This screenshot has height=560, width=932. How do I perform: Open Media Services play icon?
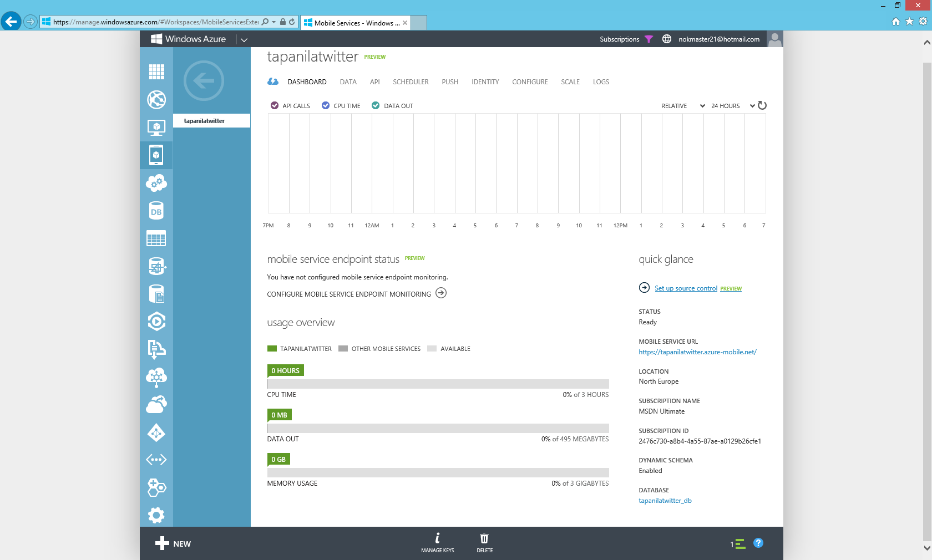156,322
